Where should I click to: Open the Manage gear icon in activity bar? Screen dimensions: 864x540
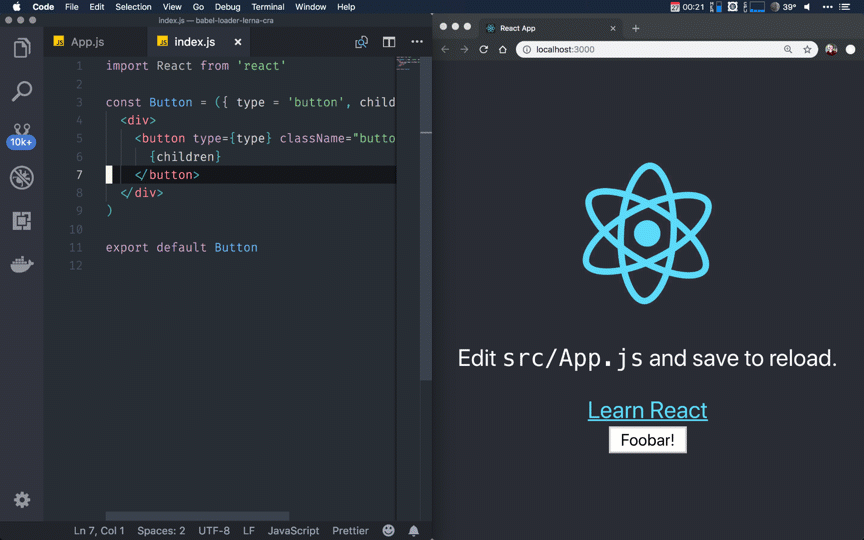[22, 500]
